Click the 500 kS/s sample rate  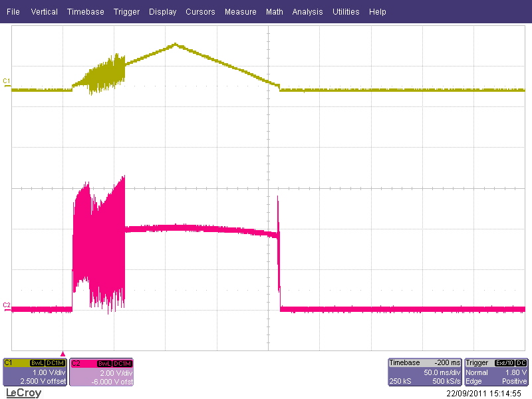coord(446,381)
